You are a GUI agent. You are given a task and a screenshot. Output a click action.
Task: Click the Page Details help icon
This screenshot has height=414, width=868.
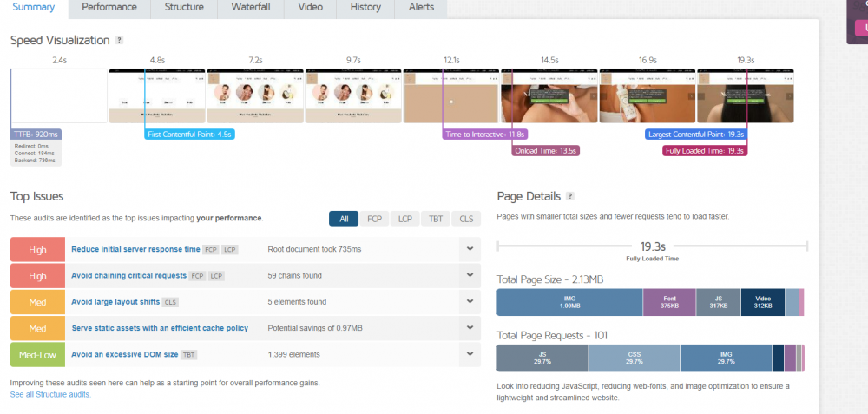click(x=570, y=196)
